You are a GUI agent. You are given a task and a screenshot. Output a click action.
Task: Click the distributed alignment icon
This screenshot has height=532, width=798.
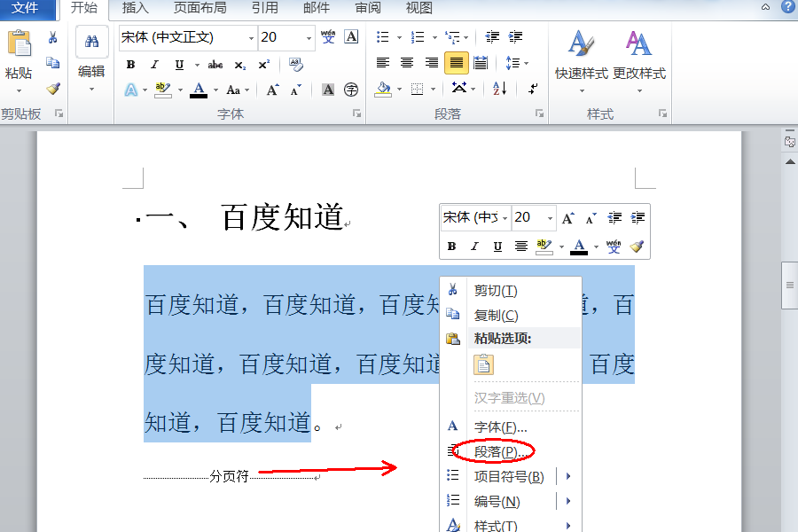coord(481,63)
